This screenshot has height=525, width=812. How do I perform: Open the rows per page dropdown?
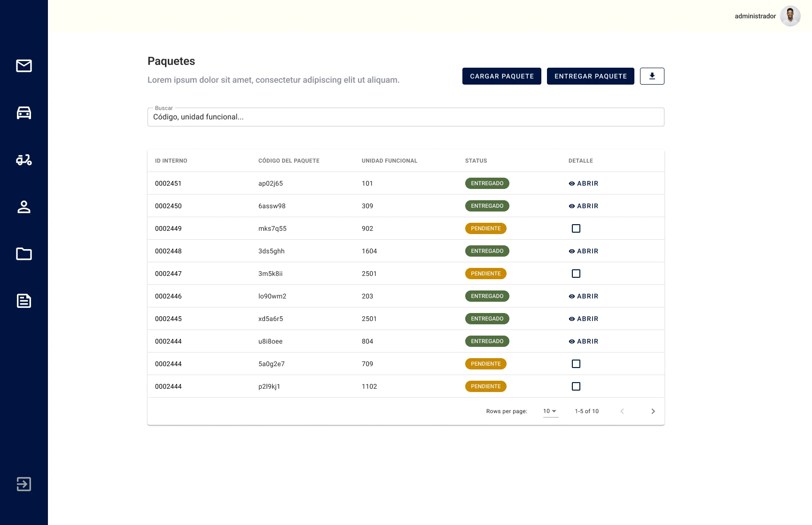[550, 411]
